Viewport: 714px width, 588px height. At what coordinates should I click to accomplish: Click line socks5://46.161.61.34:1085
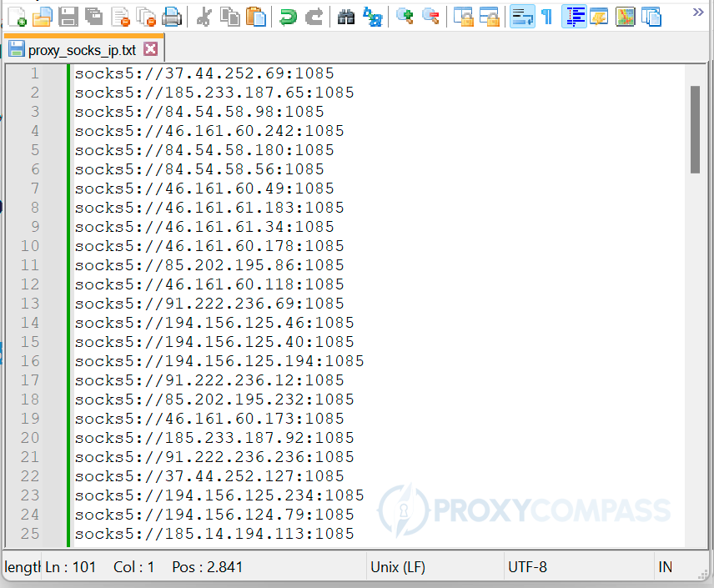coord(204,226)
